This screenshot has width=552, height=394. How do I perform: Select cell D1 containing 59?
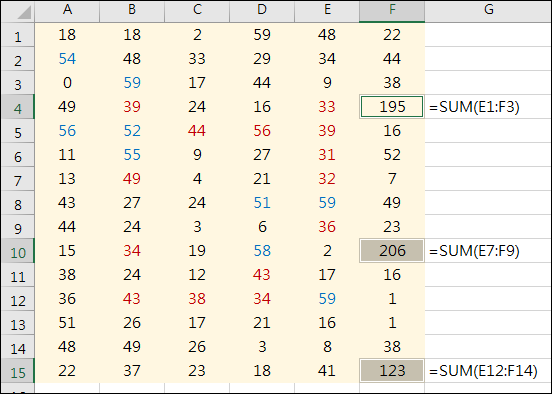(x=262, y=35)
